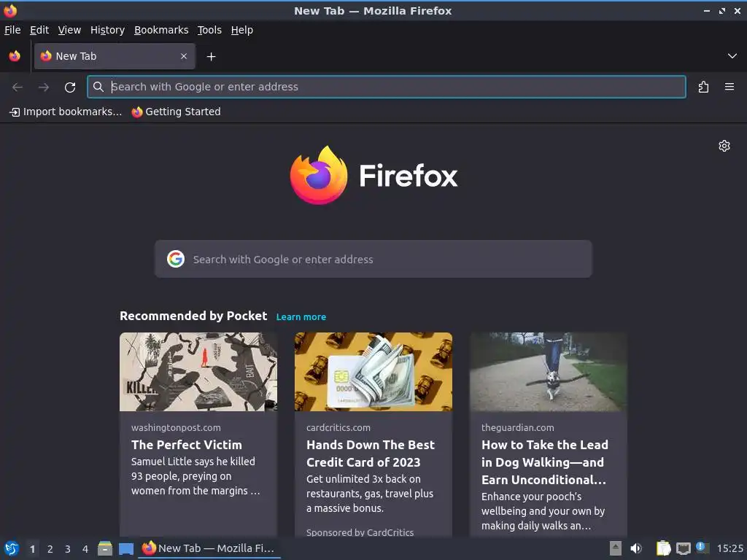
Task: Click network monitor tray icon
Action: tap(683, 548)
